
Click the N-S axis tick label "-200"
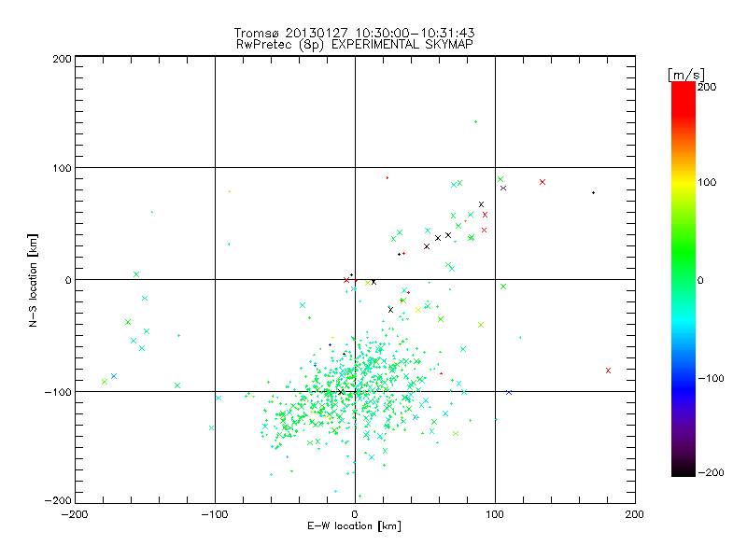pyautogui.click(x=58, y=500)
